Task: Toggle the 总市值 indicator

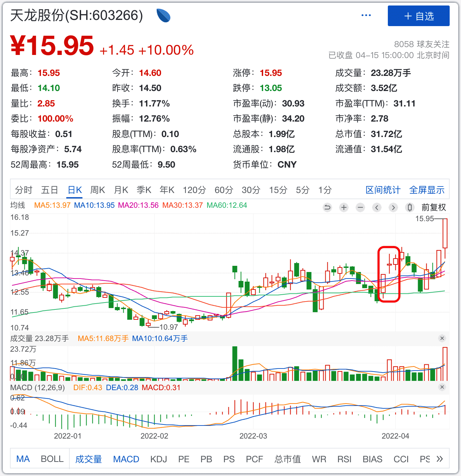Action: [288, 459]
